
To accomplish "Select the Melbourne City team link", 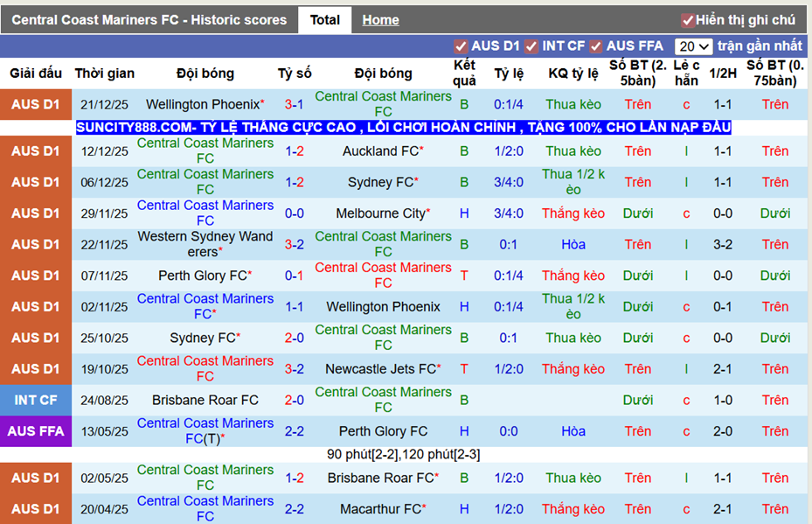I will [380, 213].
